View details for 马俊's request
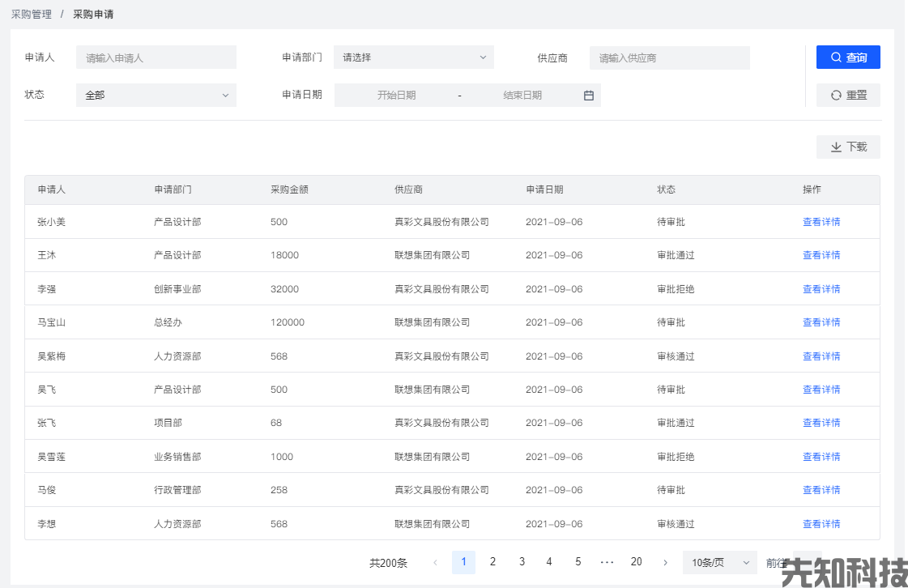 click(x=821, y=490)
